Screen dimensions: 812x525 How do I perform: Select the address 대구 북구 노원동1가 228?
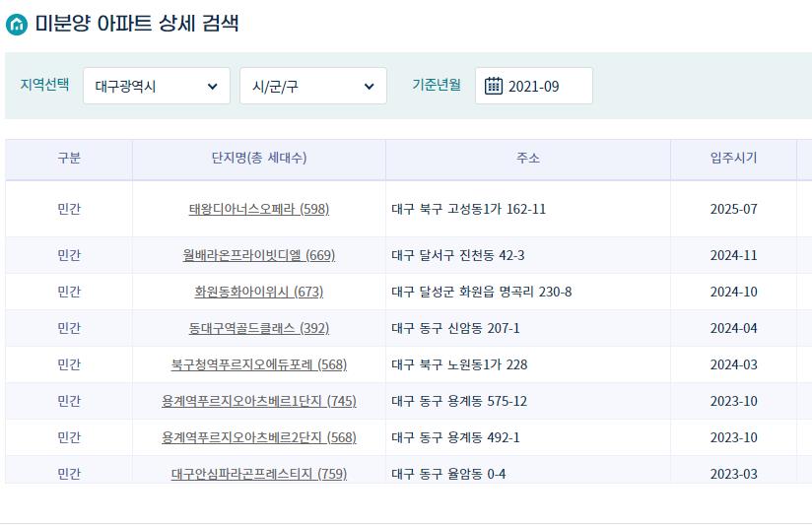coord(459,364)
